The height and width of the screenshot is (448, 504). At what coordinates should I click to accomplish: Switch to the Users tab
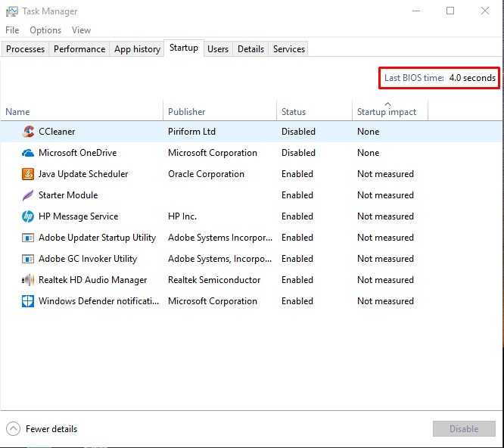[218, 49]
